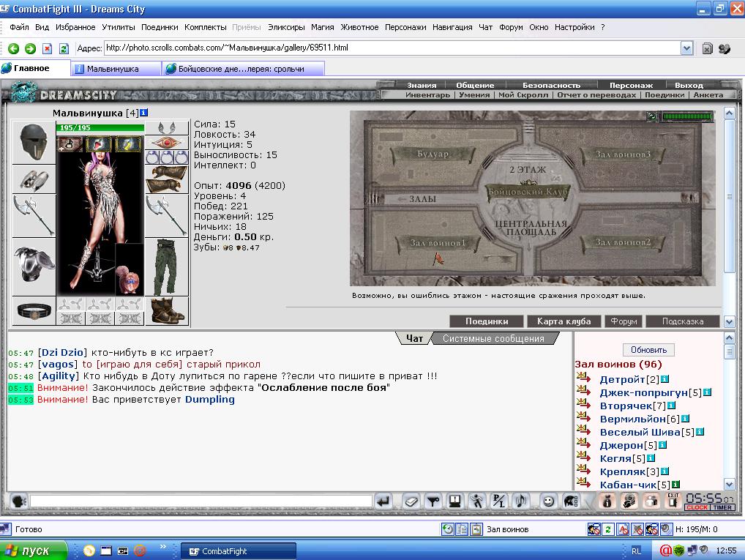Click the eraser clear chat icon

pos(411,501)
